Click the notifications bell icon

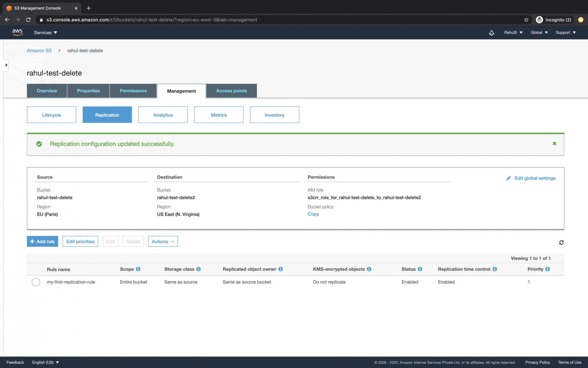(x=491, y=33)
